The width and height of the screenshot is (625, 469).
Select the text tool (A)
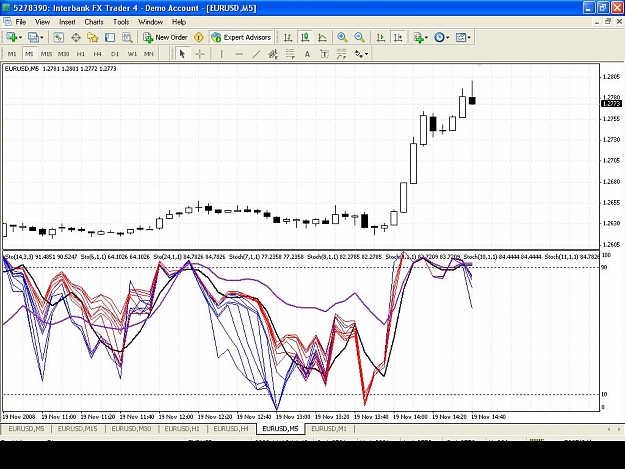click(307, 54)
